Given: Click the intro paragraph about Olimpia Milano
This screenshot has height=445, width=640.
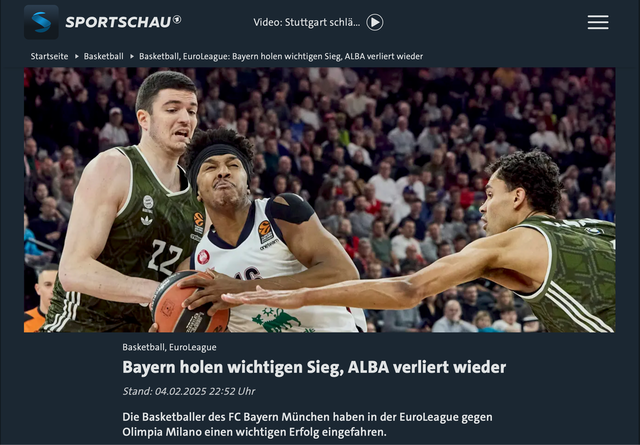Looking at the screenshot, I should (307, 425).
